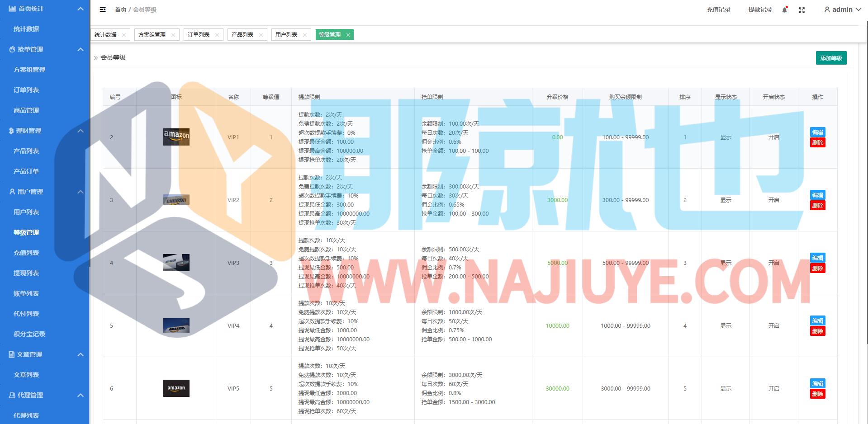868x424 pixels.
Task: Switch to the 订单列表 tab
Action: tap(199, 35)
